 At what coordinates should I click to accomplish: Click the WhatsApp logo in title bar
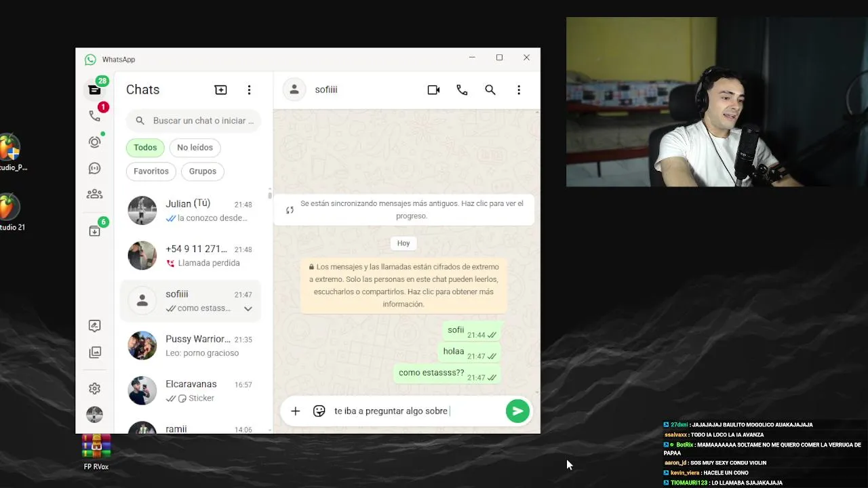90,60
